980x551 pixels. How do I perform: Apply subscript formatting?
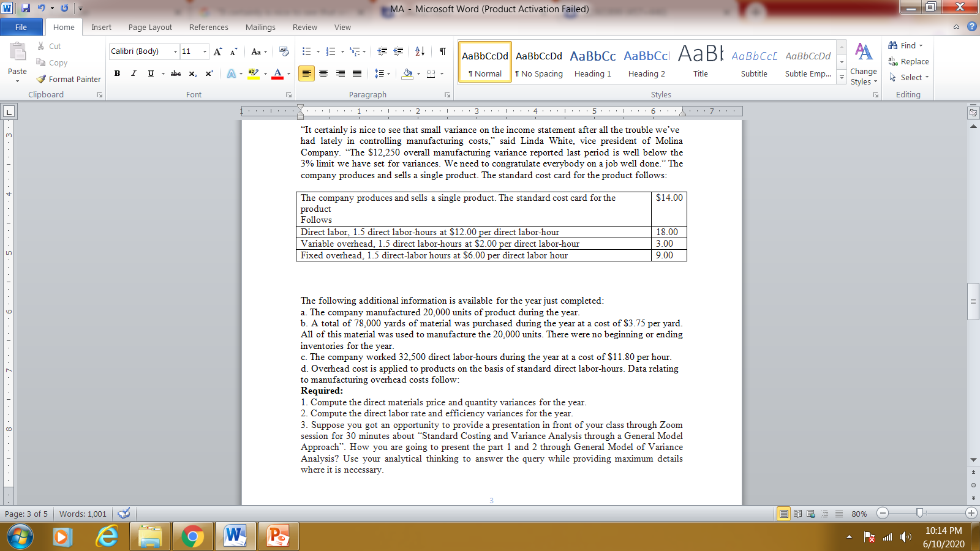point(192,73)
